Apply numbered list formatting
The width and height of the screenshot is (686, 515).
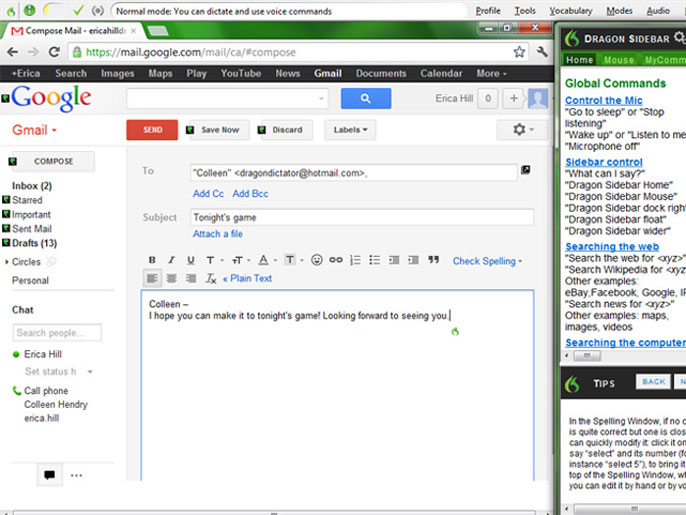click(x=355, y=260)
